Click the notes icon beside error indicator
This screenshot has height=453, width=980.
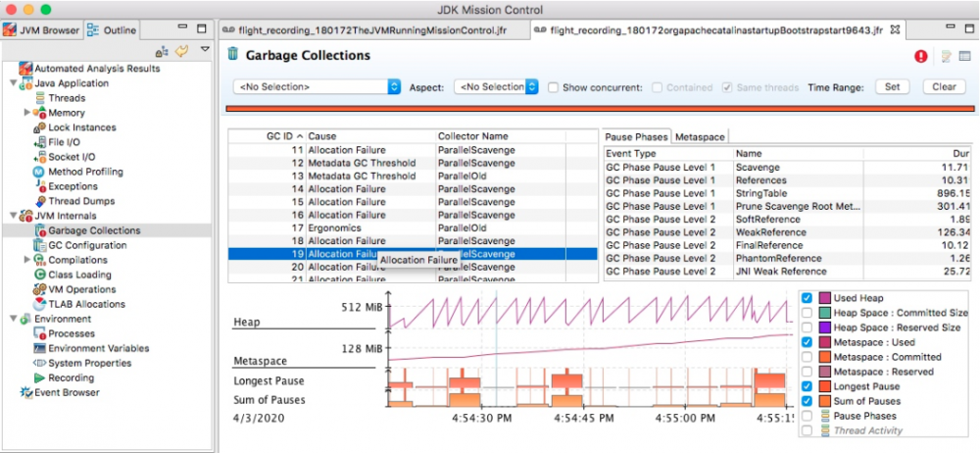[947, 56]
